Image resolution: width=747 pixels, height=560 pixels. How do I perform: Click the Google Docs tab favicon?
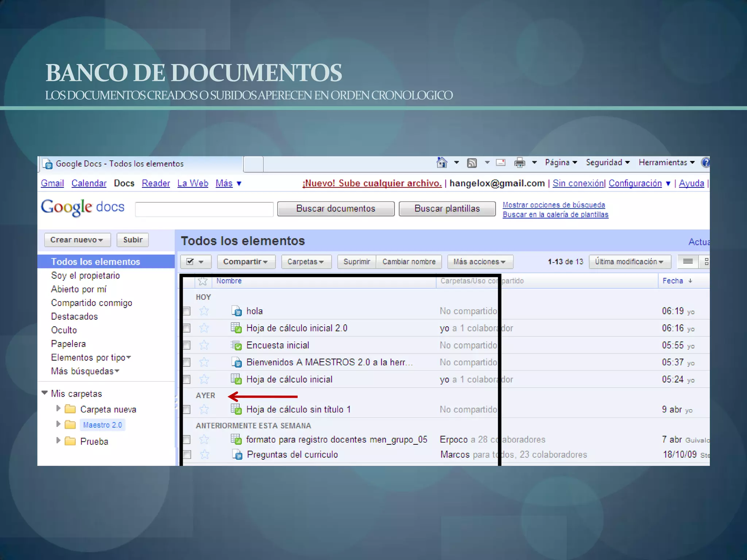pos(48,164)
